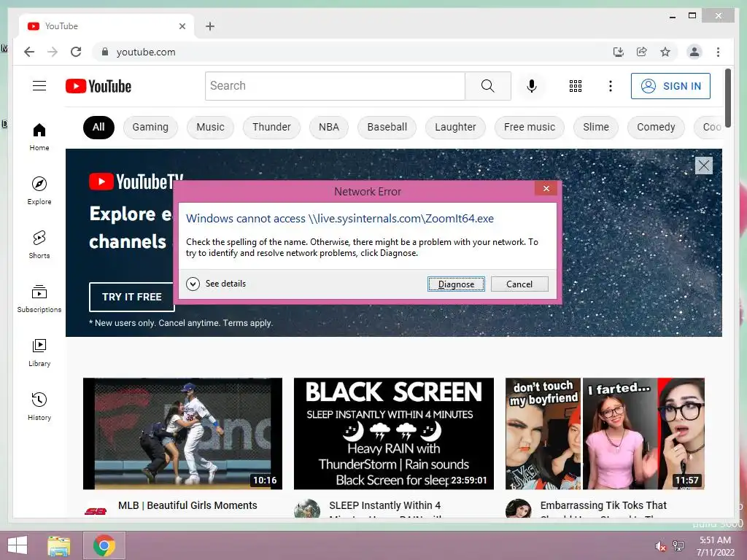
Task: Click the SIGN IN button
Action: 670,86
